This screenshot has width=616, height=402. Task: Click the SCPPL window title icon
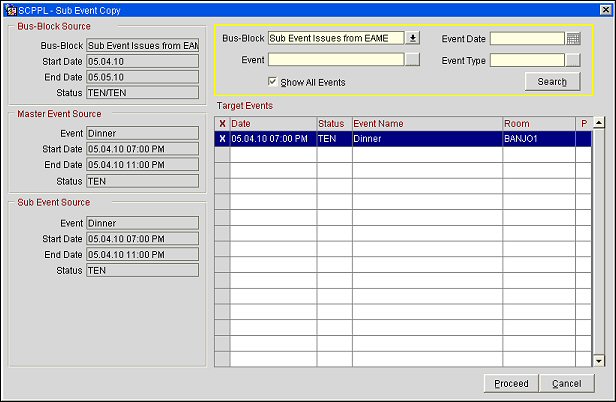[9, 8]
